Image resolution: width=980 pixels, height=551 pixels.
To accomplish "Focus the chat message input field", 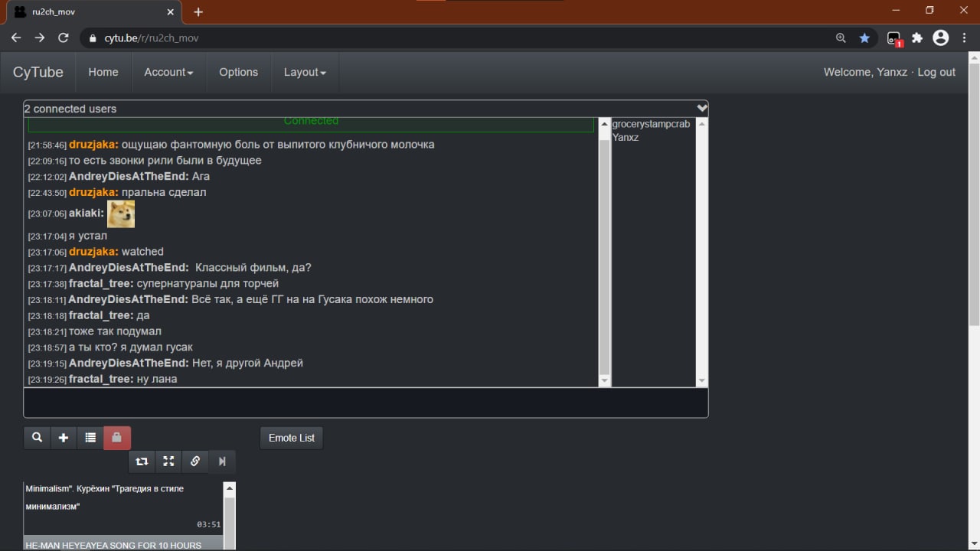I will 366,403.
